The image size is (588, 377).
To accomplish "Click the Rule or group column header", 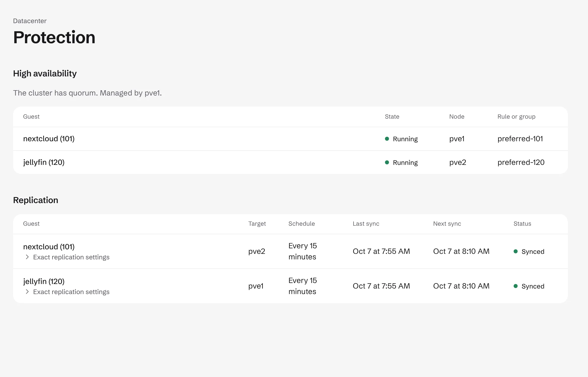I will pyautogui.click(x=516, y=117).
